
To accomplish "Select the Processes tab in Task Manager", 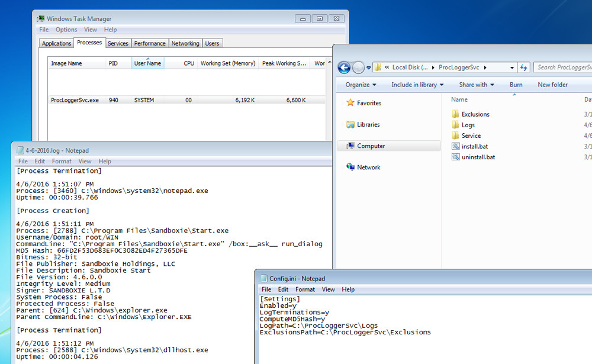I will coord(89,43).
